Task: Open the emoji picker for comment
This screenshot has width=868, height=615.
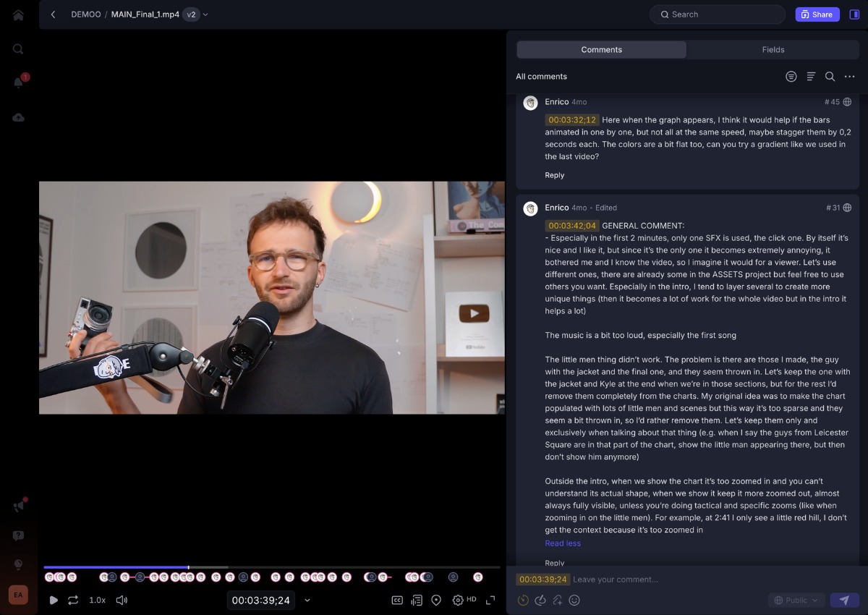Action: (575, 600)
